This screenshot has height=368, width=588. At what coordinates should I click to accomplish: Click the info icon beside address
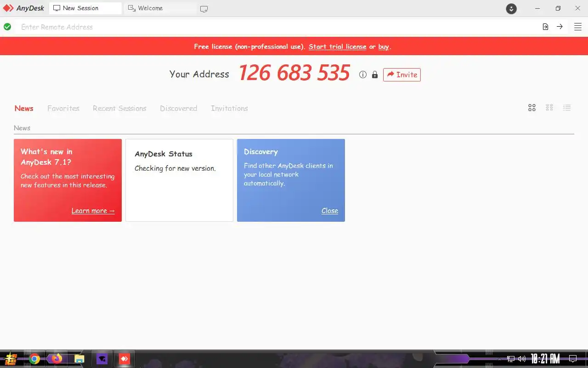363,75
